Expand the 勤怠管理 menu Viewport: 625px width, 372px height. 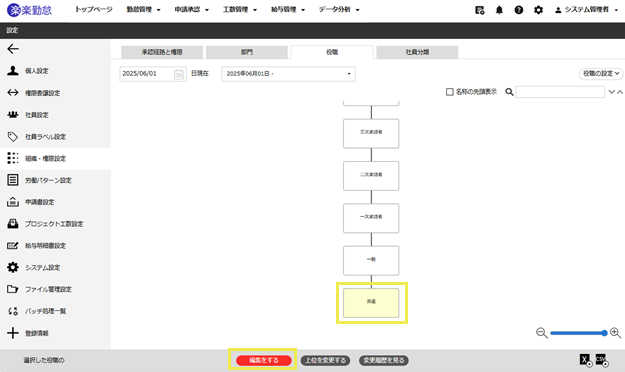tap(143, 10)
